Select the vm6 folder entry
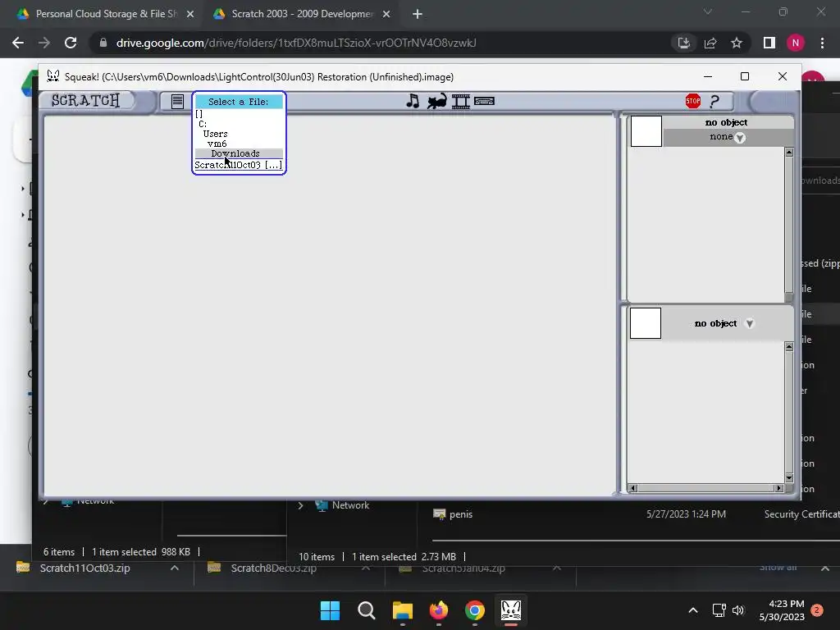The height and width of the screenshot is (630, 840). 217,144
